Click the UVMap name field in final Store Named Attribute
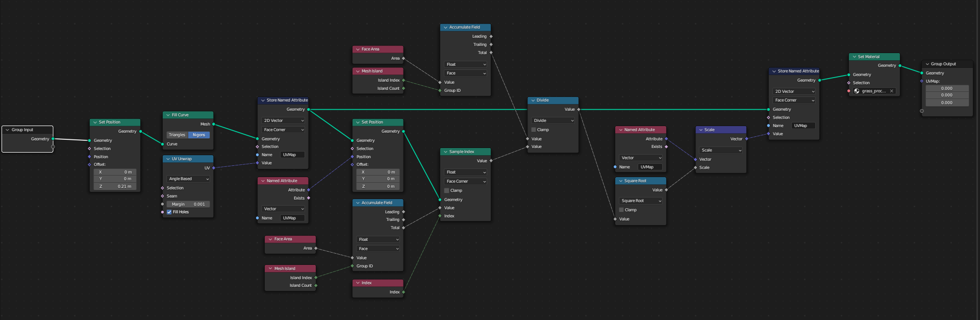 pyautogui.click(x=803, y=126)
